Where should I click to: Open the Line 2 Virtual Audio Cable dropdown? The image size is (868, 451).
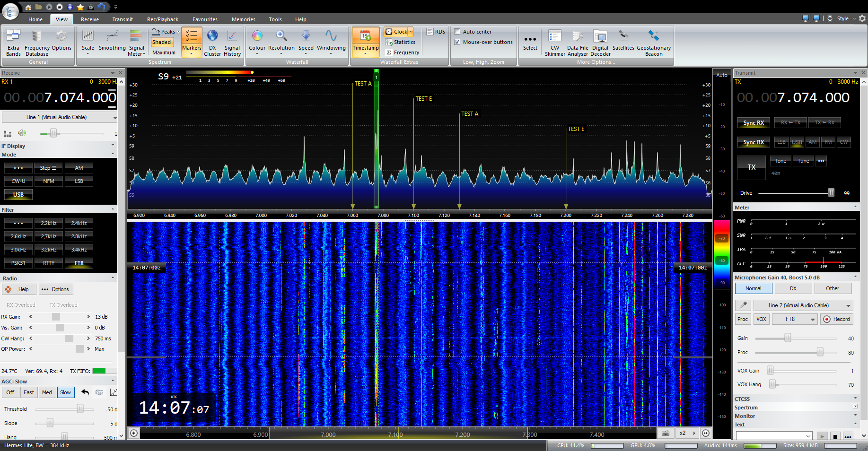click(x=803, y=305)
